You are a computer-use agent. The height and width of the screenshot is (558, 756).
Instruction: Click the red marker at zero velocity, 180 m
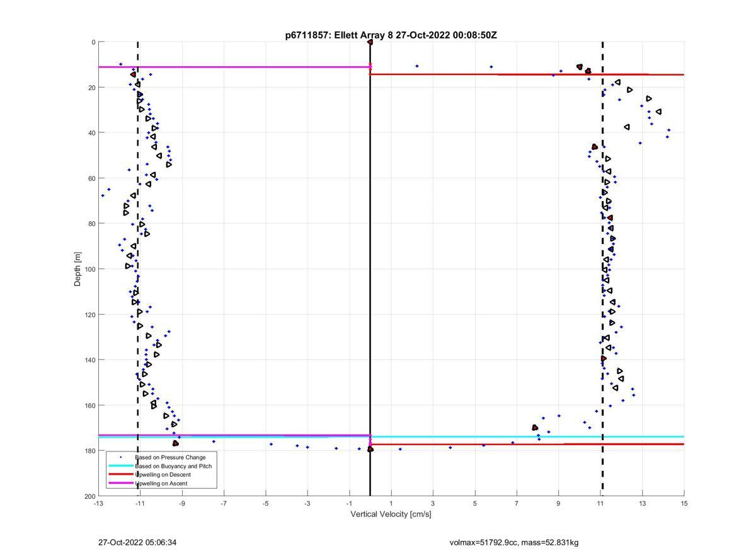coord(370,449)
